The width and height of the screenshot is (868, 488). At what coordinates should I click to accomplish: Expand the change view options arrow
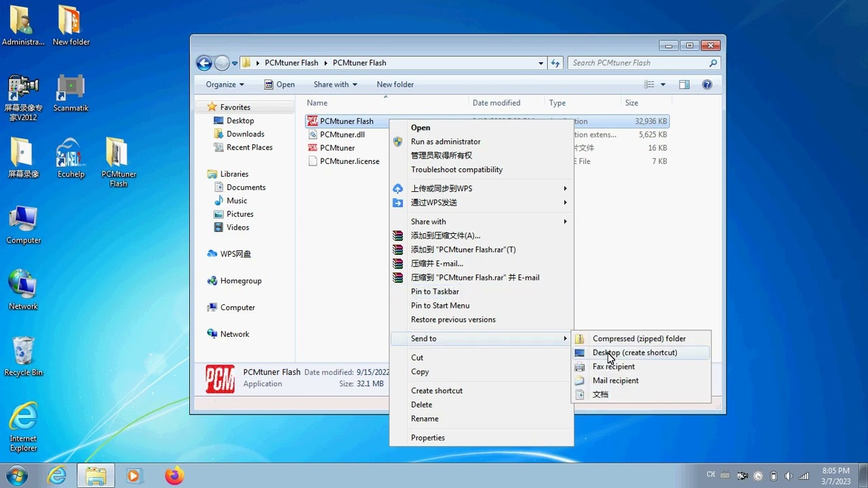(x=663, y=85)
